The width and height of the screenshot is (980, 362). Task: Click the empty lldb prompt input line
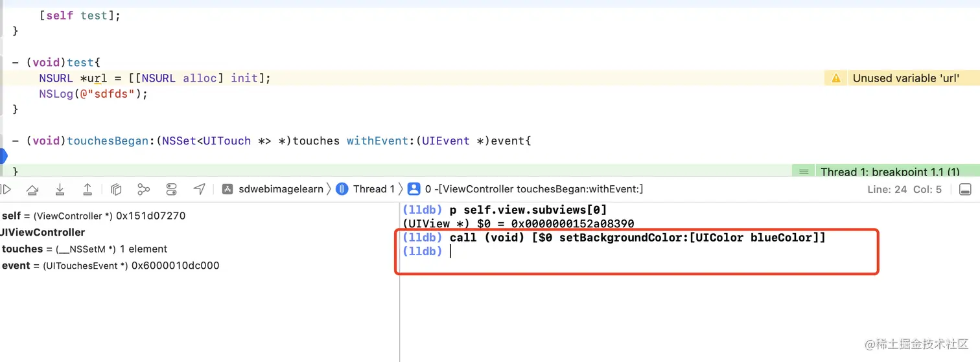coord(426,251)
